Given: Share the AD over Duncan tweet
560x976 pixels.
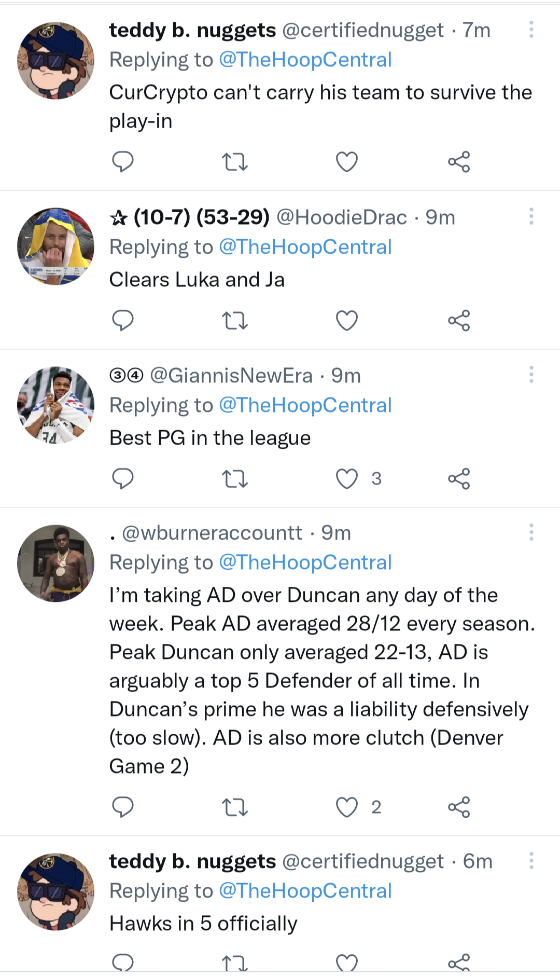Looking at the screenshot, I should pyautogui.click(x=459, y=807).
